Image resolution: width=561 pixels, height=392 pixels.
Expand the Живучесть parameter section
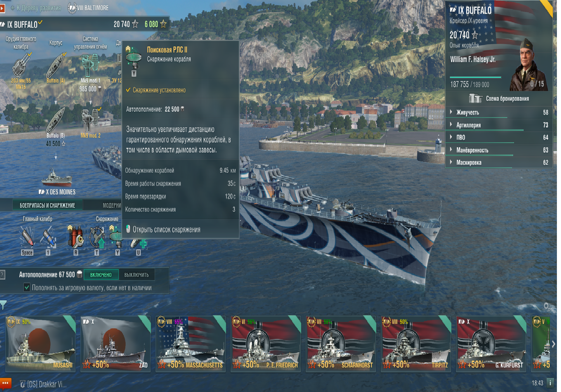[x=499, y=112]
